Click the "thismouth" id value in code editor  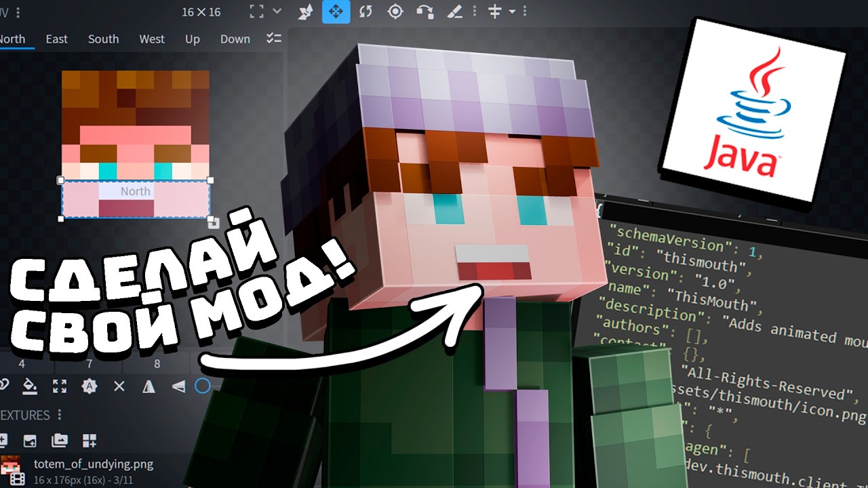[x=703, y=260]
